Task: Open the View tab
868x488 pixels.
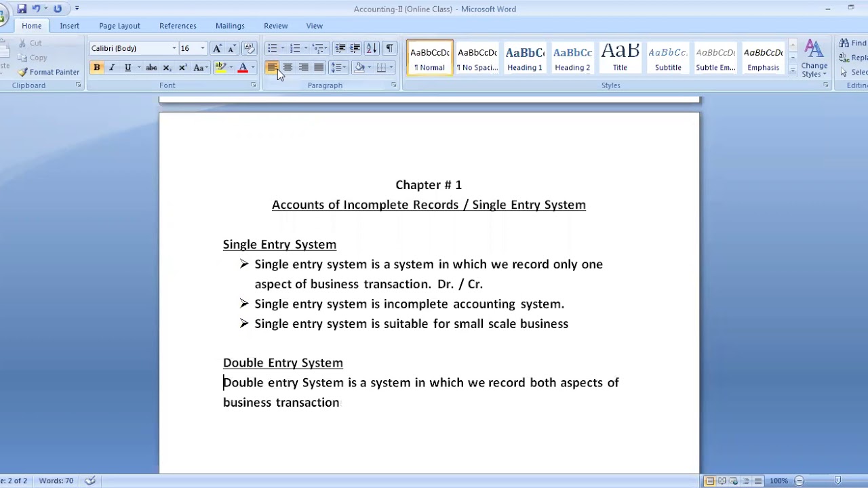Action: pyautogui.click(x=314, y=26)
